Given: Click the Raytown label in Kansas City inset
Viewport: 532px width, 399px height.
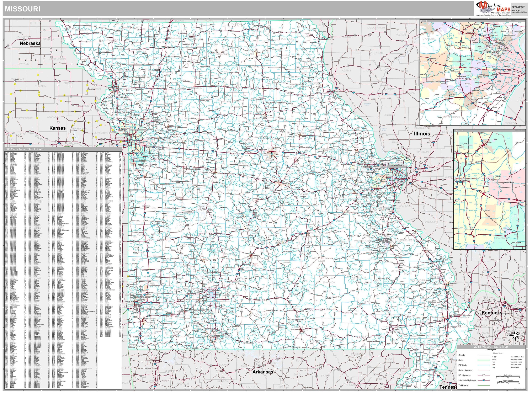Looking at the screenshot, I should click(488, 210).
